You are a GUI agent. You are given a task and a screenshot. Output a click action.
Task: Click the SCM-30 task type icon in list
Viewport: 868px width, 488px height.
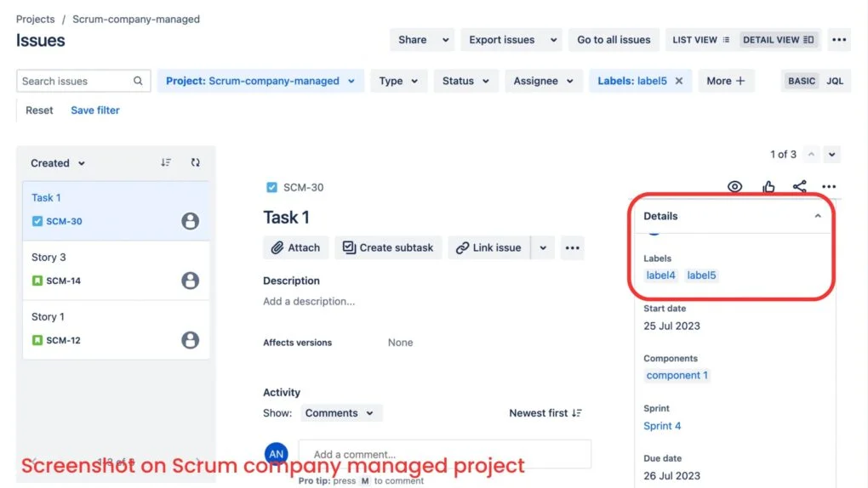[x=37, y=221]
